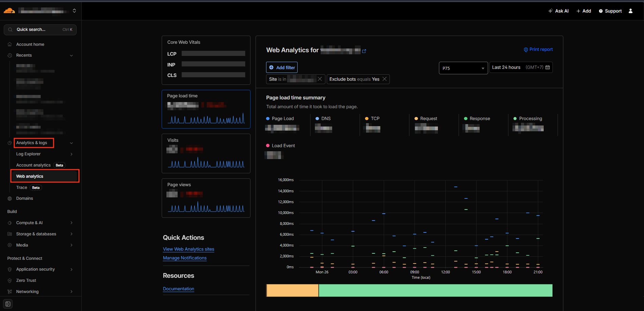Viewport: 644px width, 311px height.
Task: Go to Account home
Action: [x=30, y=44]
